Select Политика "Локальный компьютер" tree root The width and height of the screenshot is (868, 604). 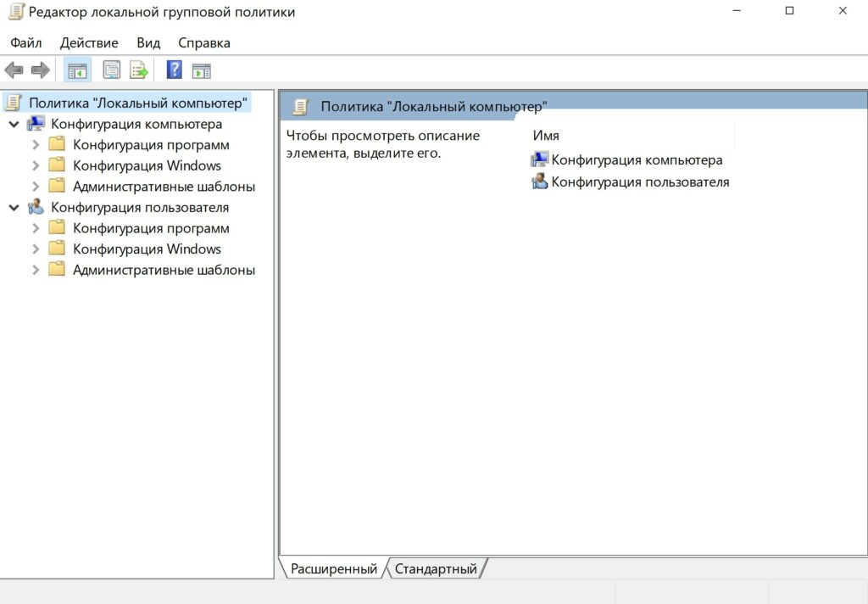[138, 103]
